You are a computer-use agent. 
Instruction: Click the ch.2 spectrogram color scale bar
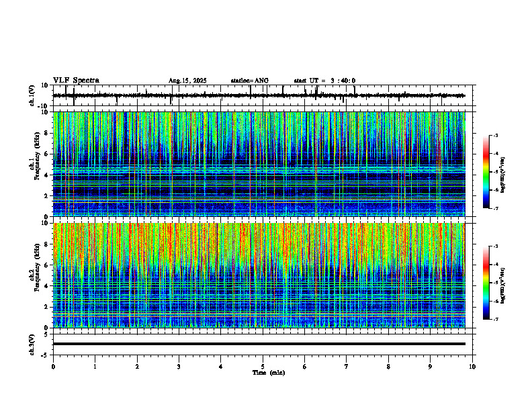point(486,283)
